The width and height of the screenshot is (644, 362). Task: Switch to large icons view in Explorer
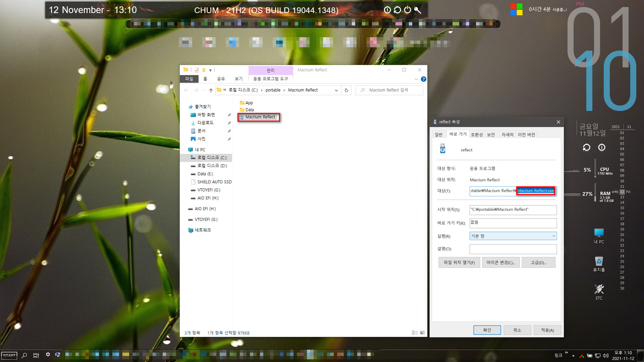pos(422,333)
